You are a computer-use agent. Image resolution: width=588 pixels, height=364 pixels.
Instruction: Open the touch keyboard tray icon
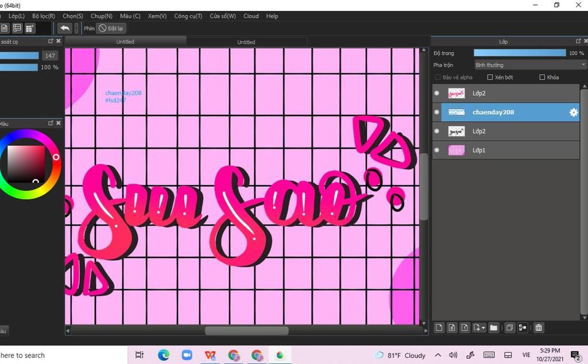click(489, 355)
